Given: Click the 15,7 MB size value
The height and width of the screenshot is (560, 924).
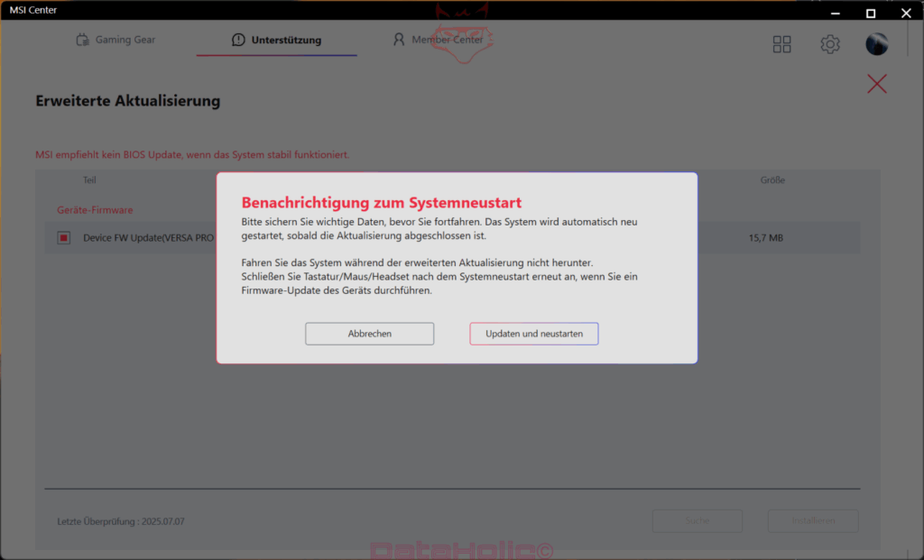Looking at the screenshot, I should pos(765,238).
